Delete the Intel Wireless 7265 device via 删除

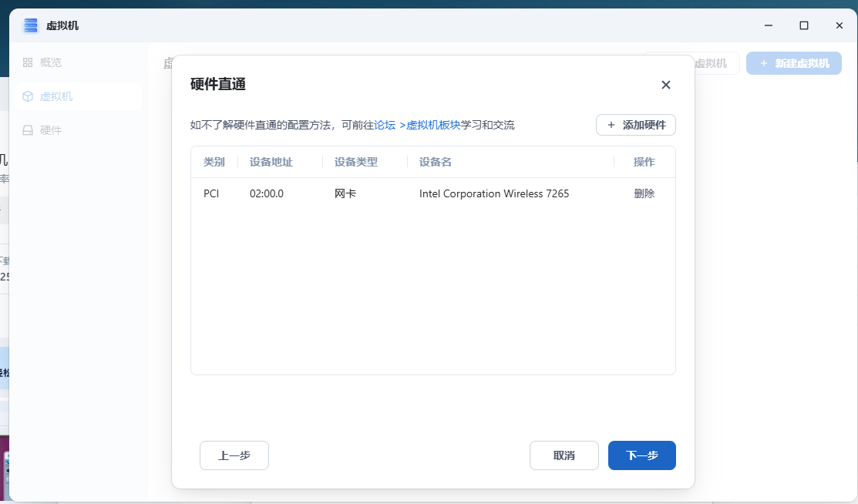(x=644, y=193)
